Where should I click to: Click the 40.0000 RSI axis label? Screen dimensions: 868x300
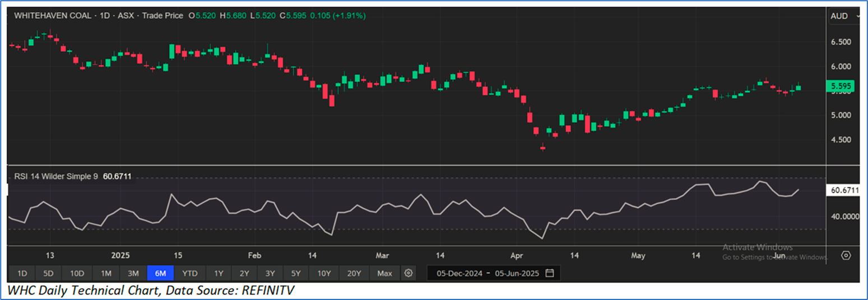pos(844,216)
